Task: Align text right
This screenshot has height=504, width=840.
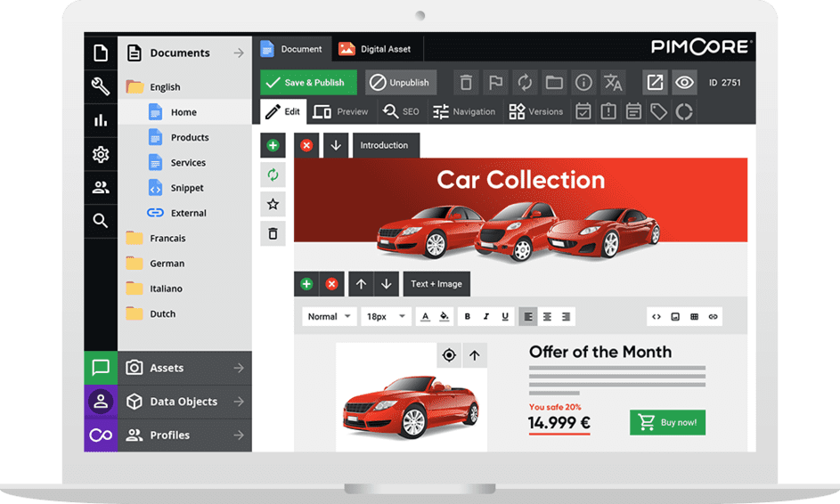Action: tap(566, 316)
